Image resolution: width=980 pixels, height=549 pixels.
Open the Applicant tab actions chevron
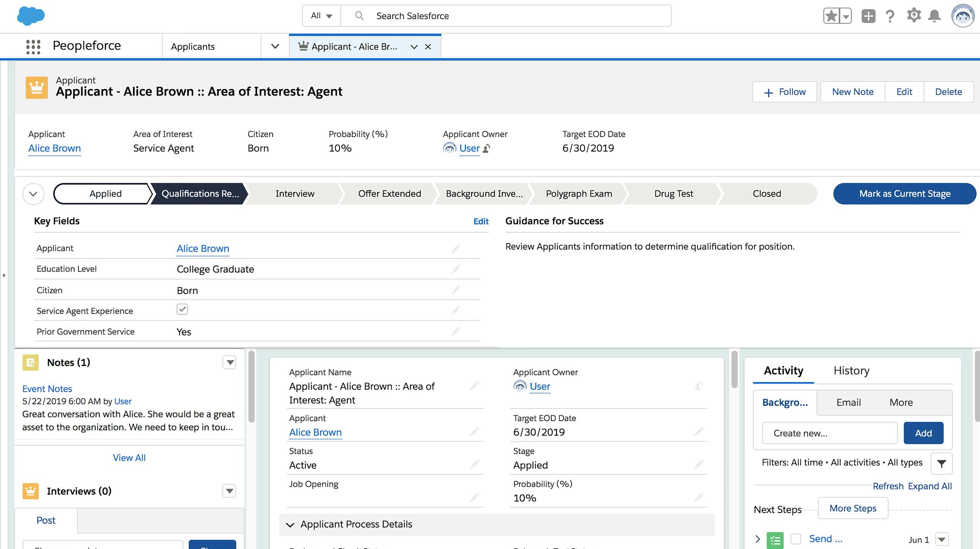(x=414, y=47)
